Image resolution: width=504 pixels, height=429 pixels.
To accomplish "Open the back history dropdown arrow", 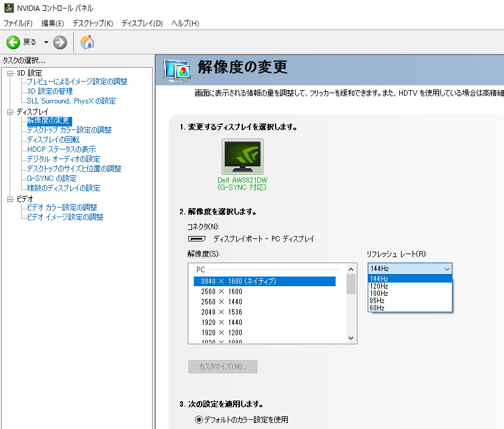I will pos(46,42).
